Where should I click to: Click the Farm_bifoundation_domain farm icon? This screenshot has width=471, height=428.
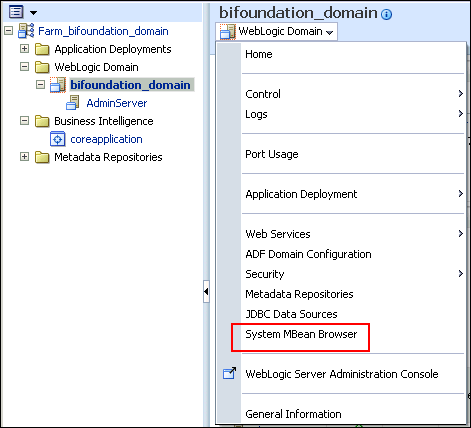tap(26, 31)
